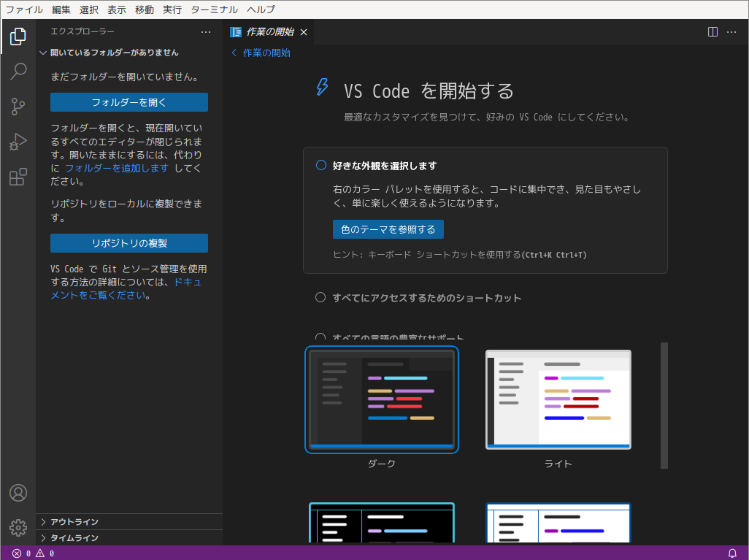Open the 移動 menu
The width and height of the screenshot is (749, 560).
click(x=145, y=9)
